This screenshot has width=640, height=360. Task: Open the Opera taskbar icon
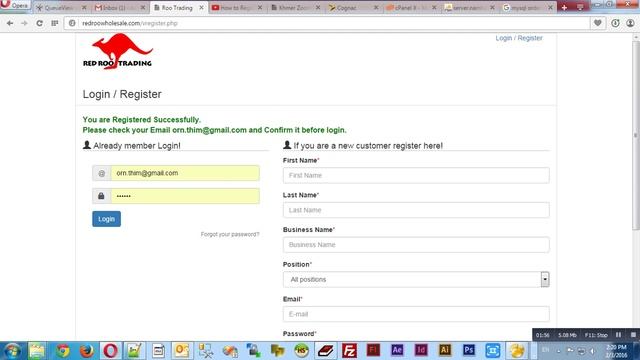click(110, 351)
